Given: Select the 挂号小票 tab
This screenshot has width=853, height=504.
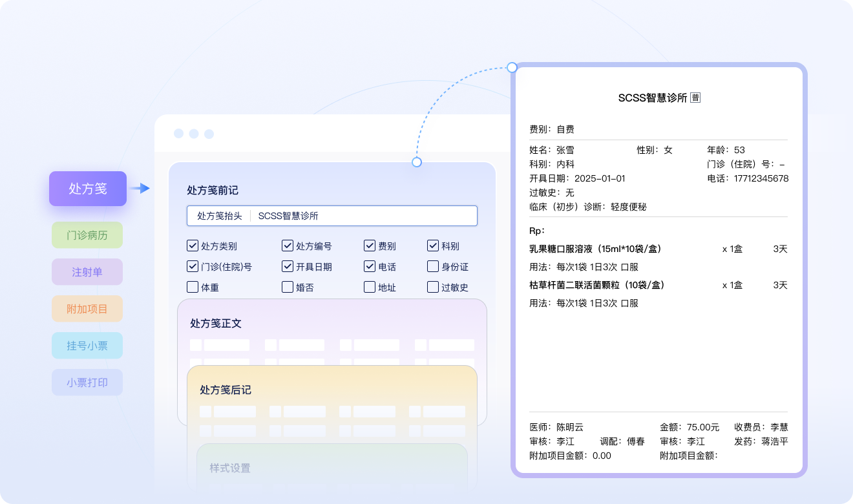Looking at the screenshot, I should coord(87,346).
